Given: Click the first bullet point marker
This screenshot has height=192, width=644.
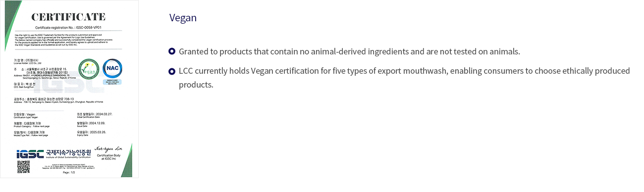Looking at the screenshot, I should (x=171, y=51).
